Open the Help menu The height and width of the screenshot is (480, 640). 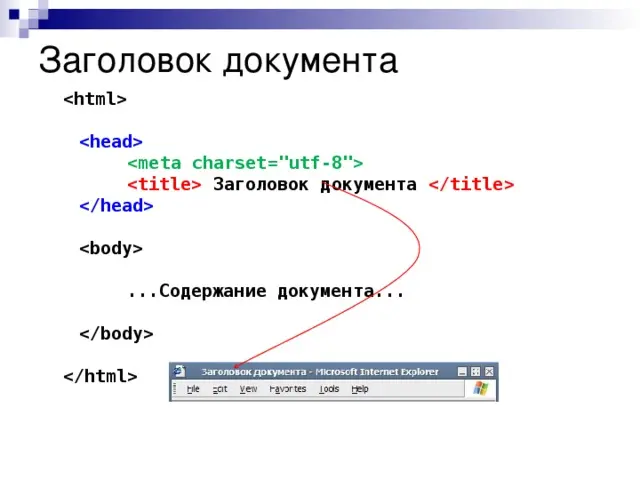360,389
